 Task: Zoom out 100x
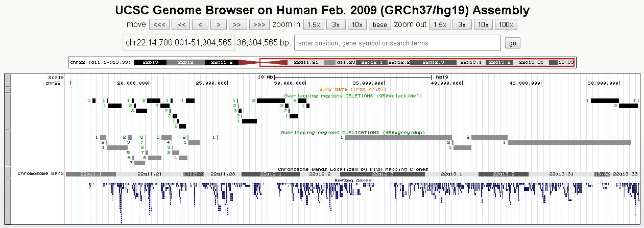point(506,24)
